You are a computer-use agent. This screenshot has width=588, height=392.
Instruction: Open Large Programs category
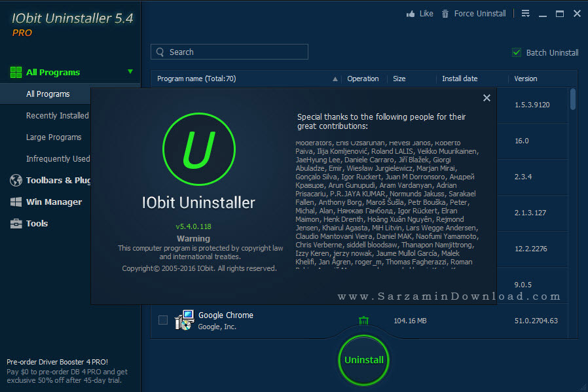click(x=54, y=137)
